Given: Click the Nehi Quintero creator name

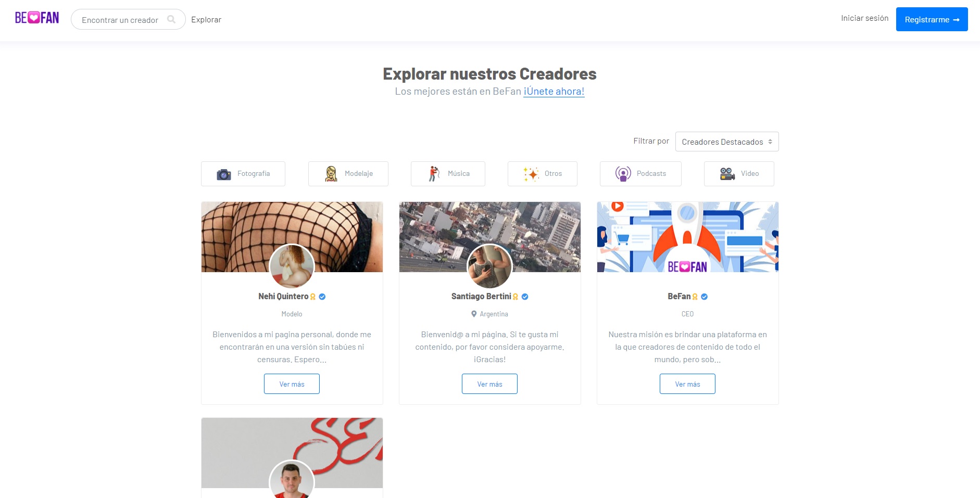Looking at the screenshot, I should coord(283,297).
